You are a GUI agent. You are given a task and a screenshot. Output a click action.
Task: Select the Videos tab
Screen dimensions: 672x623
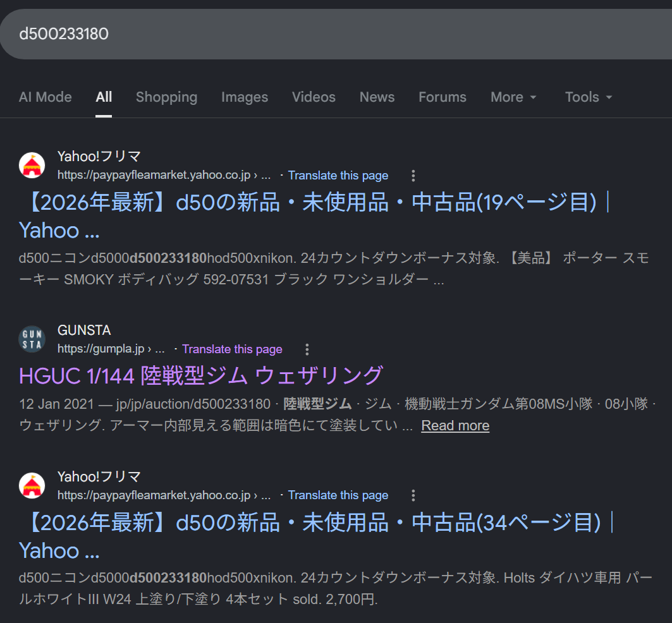[x=314, y=97]
